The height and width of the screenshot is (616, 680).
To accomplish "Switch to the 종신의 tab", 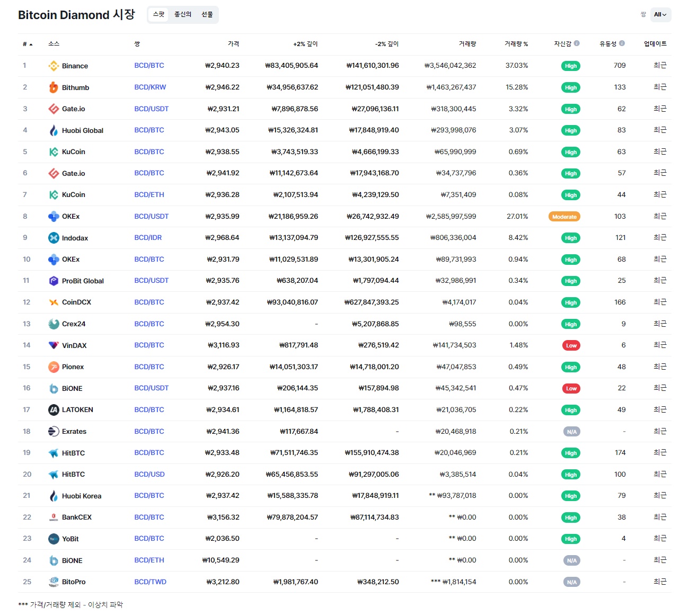I will coord(183,14).
